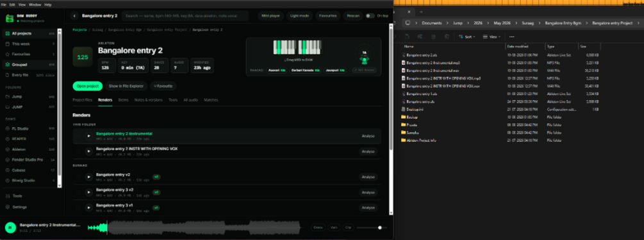The image size is (644, 240).
Task: Click the back arrow beside Bangalore entry 2
Action: point(74,16)
